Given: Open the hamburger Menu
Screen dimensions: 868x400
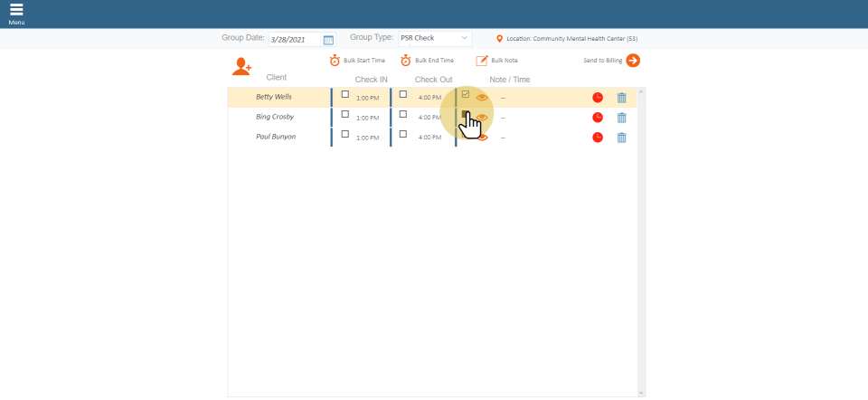Looking at the screenshot, I should [x=16, y=11].
